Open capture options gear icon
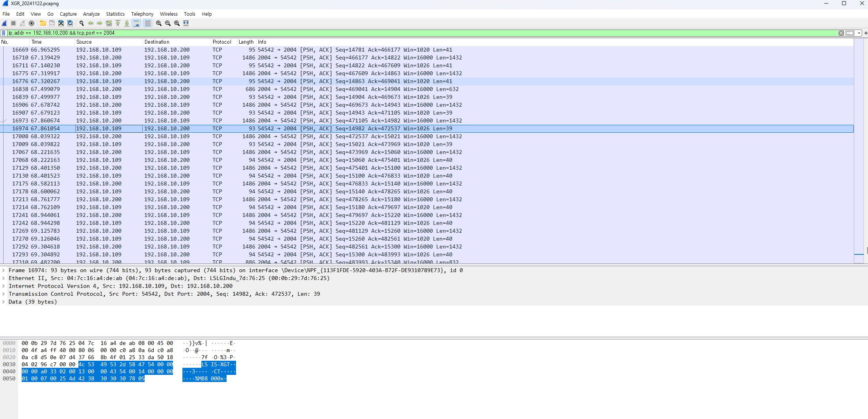Viewport: 868px width, 419px height. [32, 23]
